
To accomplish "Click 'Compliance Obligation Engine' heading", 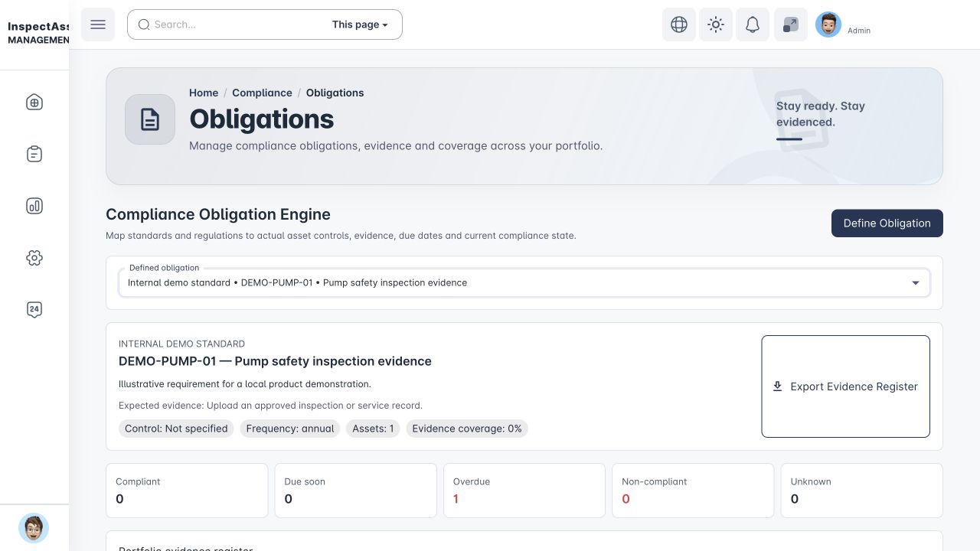I will (x=218, y=214).
